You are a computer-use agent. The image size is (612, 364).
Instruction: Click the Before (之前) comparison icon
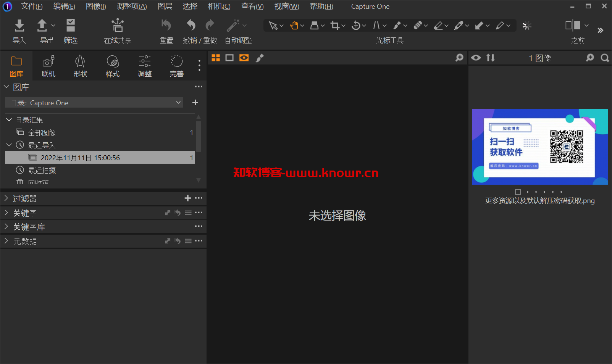(x=573, y=26)
